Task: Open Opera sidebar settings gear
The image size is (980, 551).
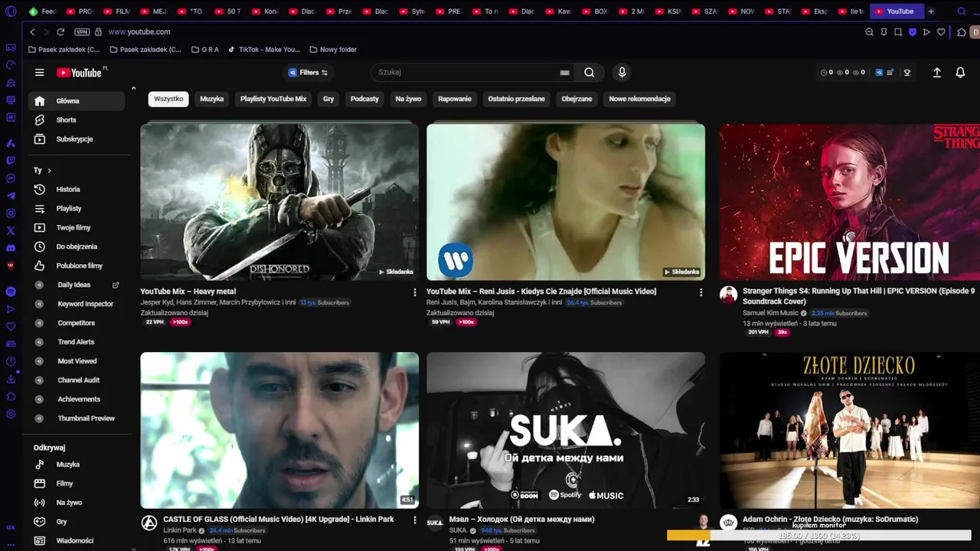Action: coord(11,414)
